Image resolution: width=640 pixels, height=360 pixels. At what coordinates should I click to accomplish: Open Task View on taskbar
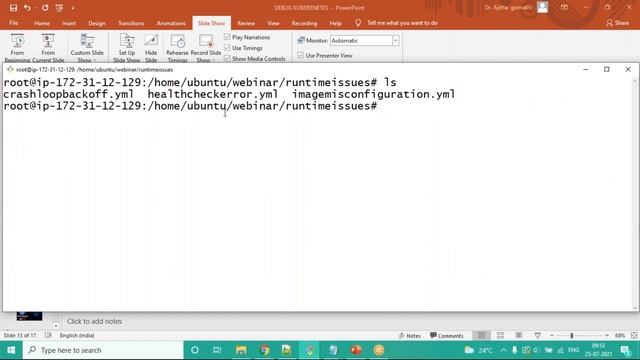[217, 350]
